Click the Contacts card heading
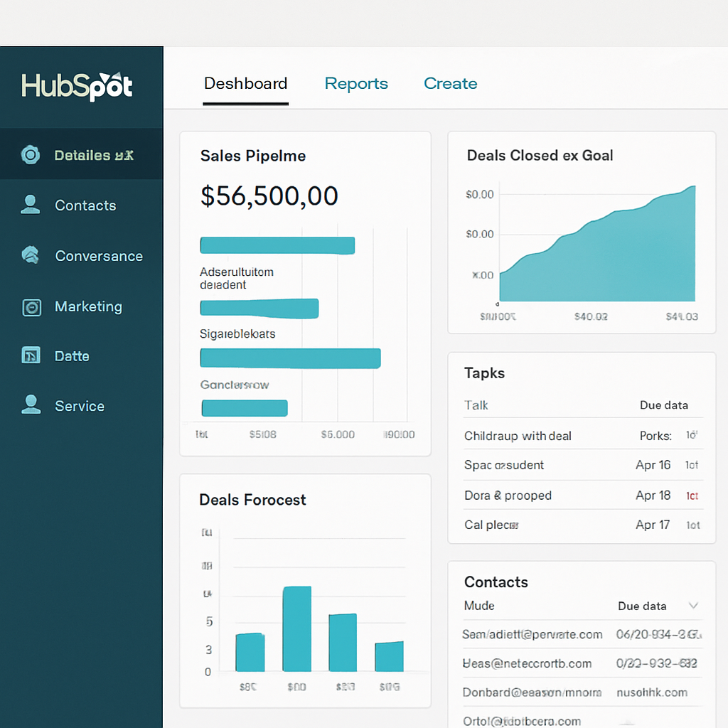728x728 pixels. coord(496,582)
